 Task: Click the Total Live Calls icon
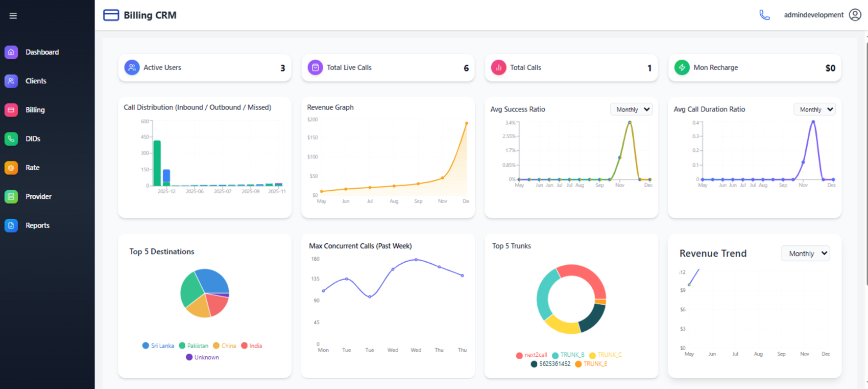coord(315,67)
